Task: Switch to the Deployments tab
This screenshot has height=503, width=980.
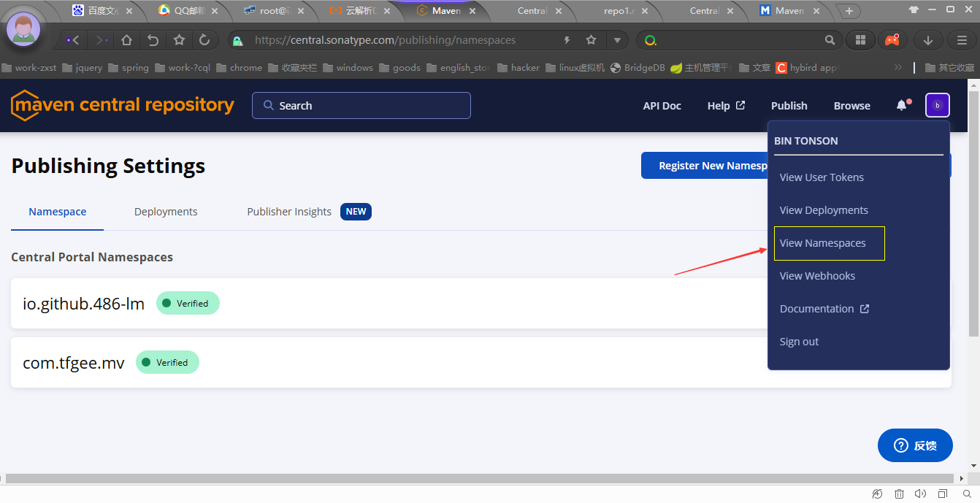Action: click(166, 212)
